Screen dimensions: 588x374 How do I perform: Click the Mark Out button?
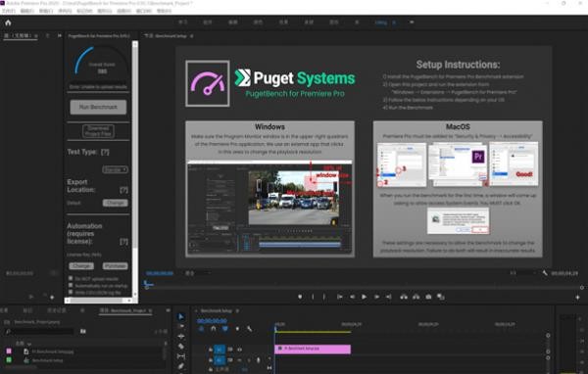[324, 297]
